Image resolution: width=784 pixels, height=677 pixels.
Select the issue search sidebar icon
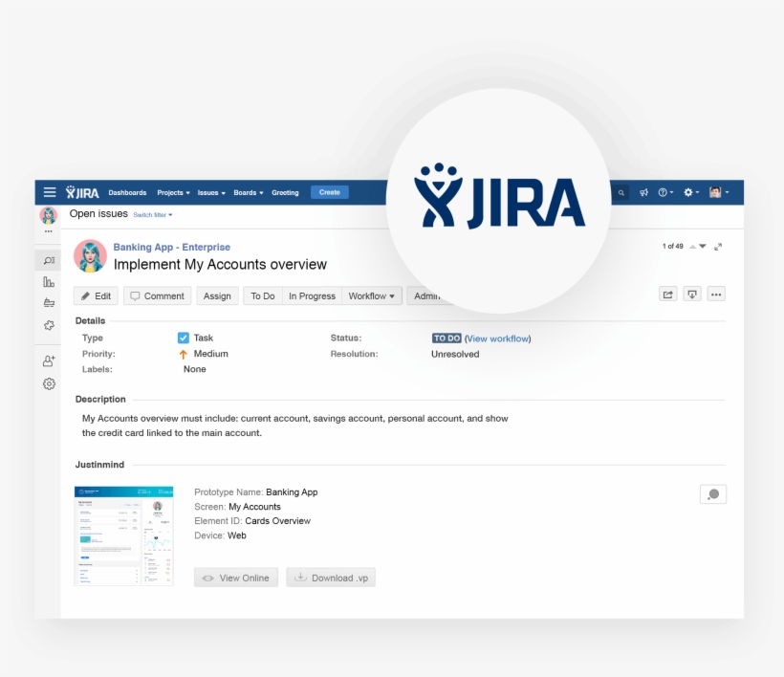(49, 260)
